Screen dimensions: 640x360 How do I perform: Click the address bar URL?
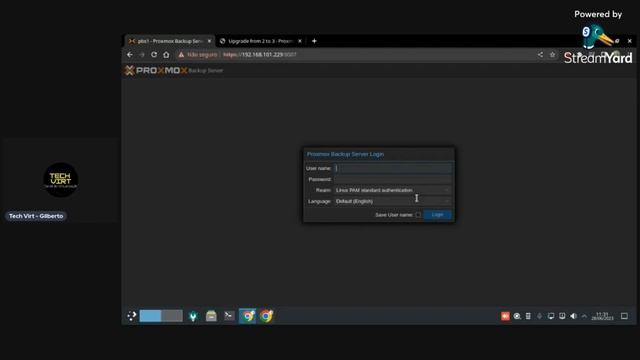tap(260, 54)
